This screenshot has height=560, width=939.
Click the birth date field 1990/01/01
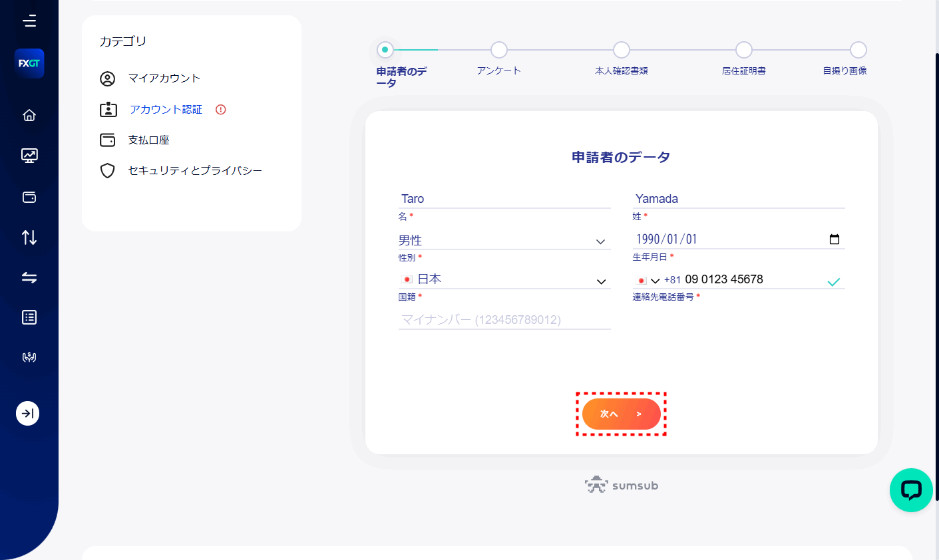click(x=739, y=239)
